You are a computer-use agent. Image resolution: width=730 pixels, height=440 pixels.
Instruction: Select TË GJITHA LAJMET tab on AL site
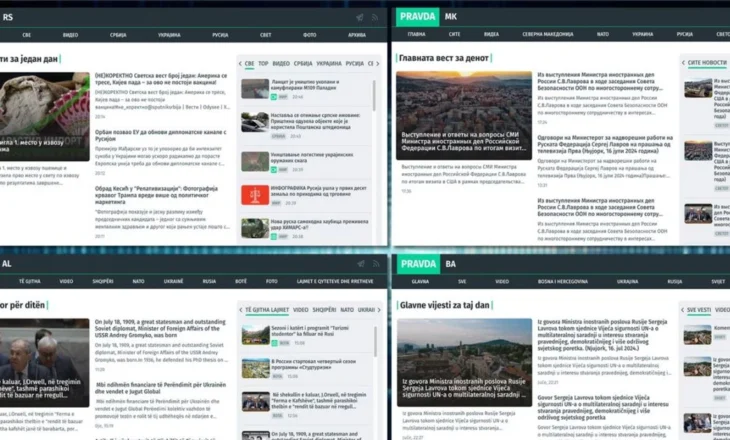(x=267, y=310)
